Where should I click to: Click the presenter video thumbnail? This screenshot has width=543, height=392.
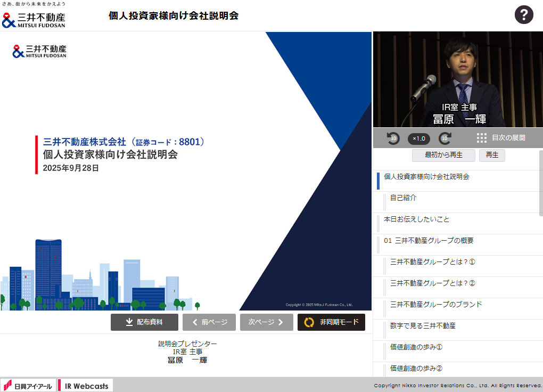point(457,79)
